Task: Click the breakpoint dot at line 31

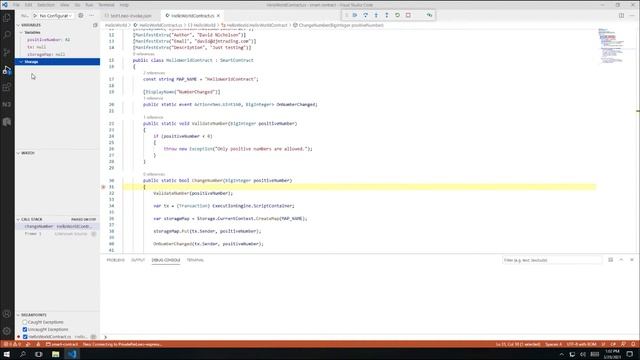Action: [103, 187]
